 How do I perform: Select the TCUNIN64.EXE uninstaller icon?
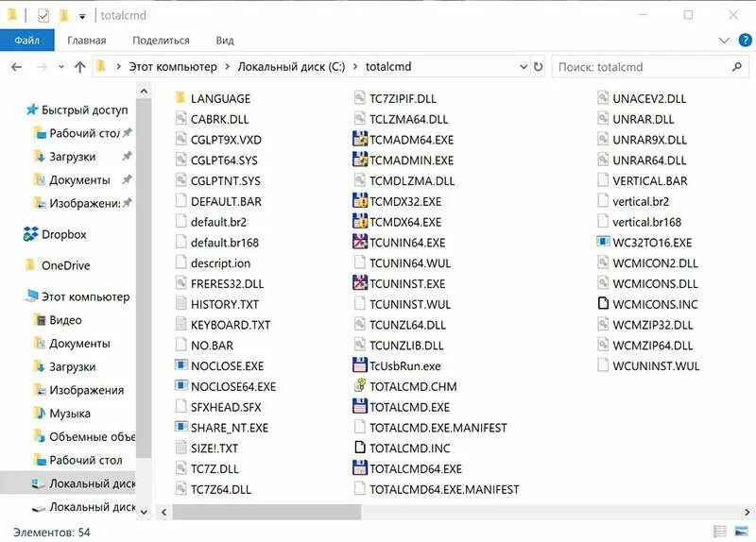[360, 243]
